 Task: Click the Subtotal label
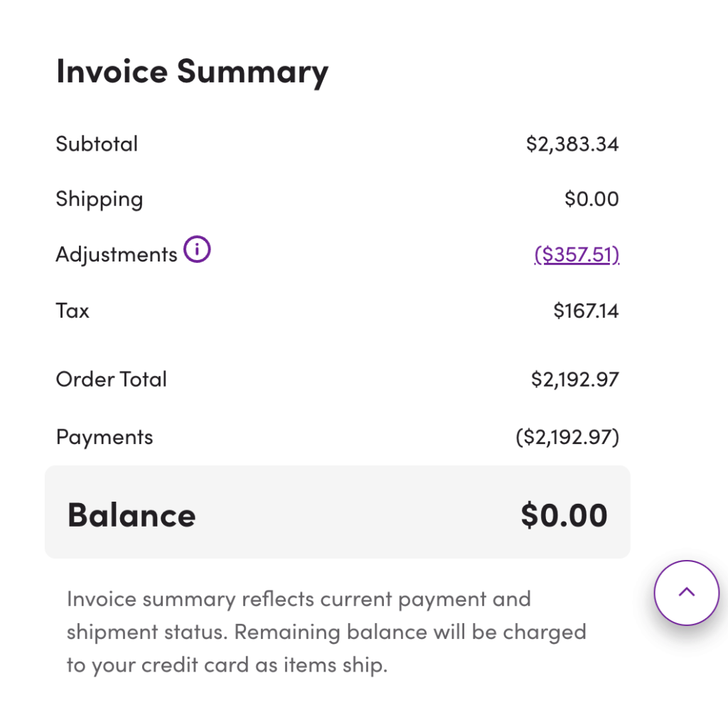(x=97, y=144)
